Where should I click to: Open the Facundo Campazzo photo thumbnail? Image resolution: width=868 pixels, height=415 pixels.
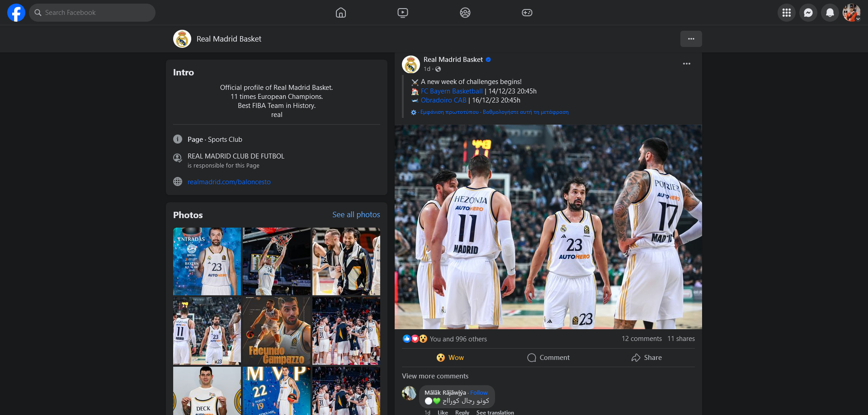coord(277,331)
